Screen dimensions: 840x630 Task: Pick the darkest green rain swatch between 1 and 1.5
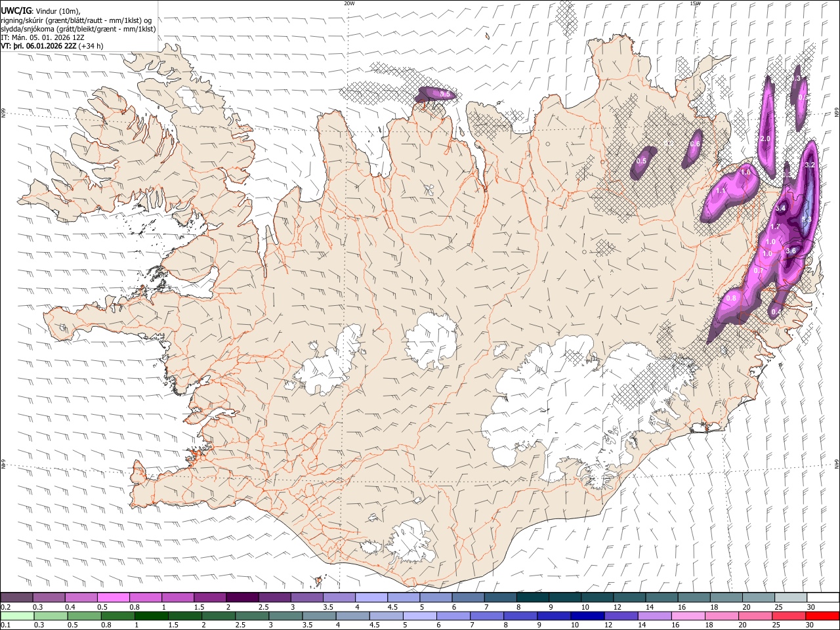[x=152, y=616]
